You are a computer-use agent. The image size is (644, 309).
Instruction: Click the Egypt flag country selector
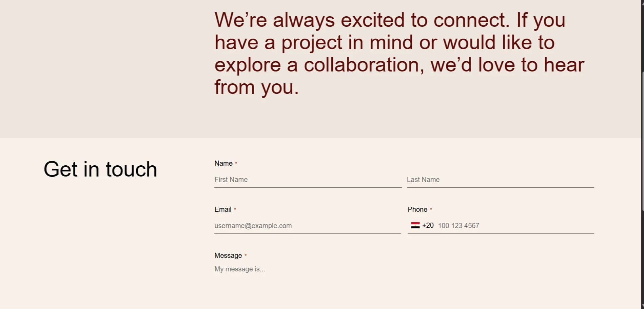point(415,225)
